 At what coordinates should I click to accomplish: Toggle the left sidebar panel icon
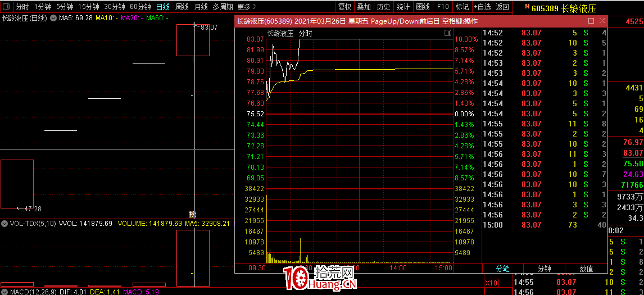pyautogui.click(x=7, y=7)
